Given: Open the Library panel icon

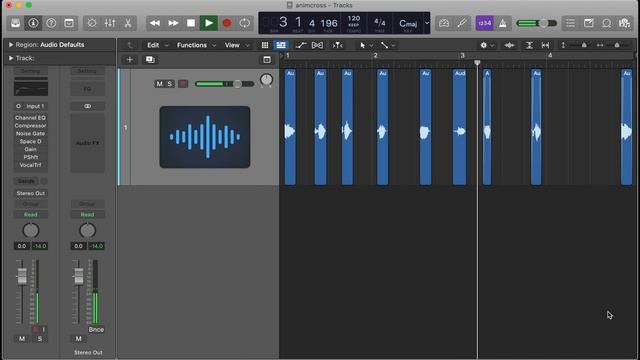Looking at the screenshot, I should (x=16, y=23).
